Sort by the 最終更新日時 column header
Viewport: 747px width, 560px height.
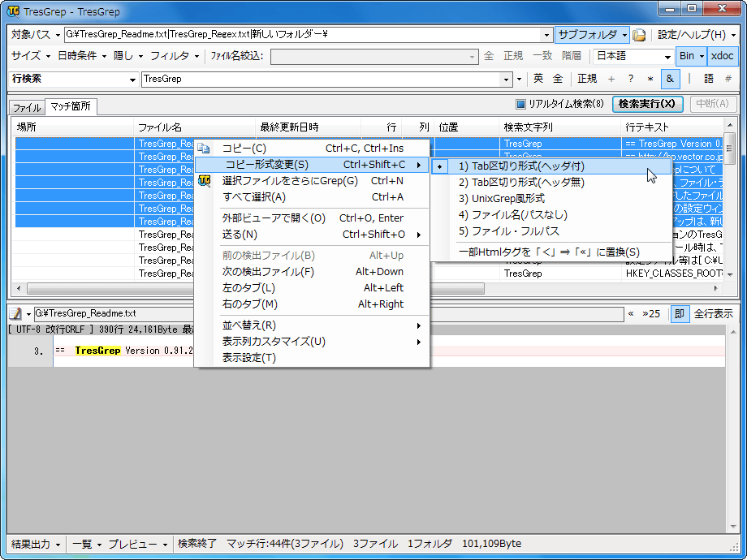pyautogui.click(x=309, y=127)
